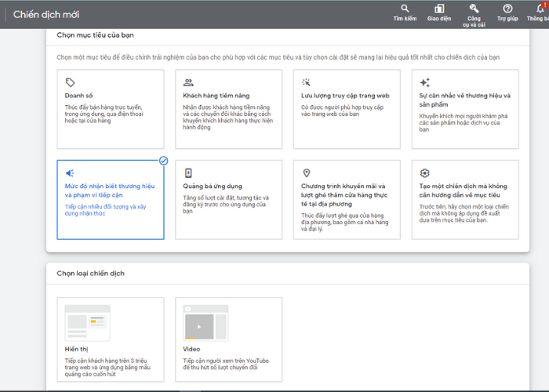Click the phone download icon for app promotion
The image size is (549, 392).
[188, 173]
